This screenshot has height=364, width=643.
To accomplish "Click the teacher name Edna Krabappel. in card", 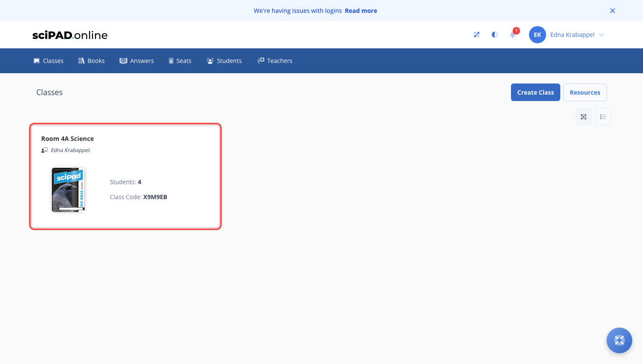I will point(71,150).
